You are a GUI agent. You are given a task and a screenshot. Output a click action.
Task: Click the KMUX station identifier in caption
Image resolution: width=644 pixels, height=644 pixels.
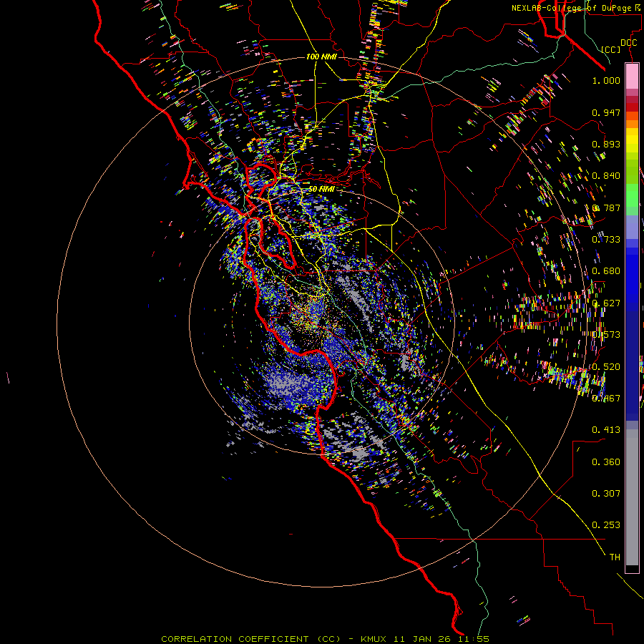(x=374, y=639)
